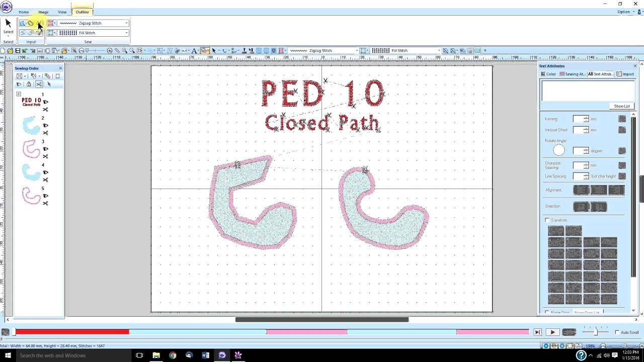Click the New file icon in quick toolbar
The height and width of the screenshot is (362, 644).
tap(3, 51)
